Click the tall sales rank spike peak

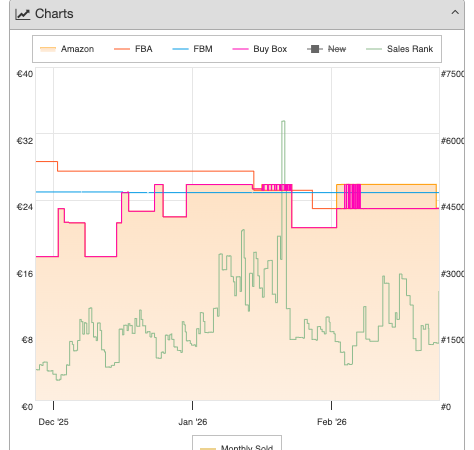coord(283,122)
